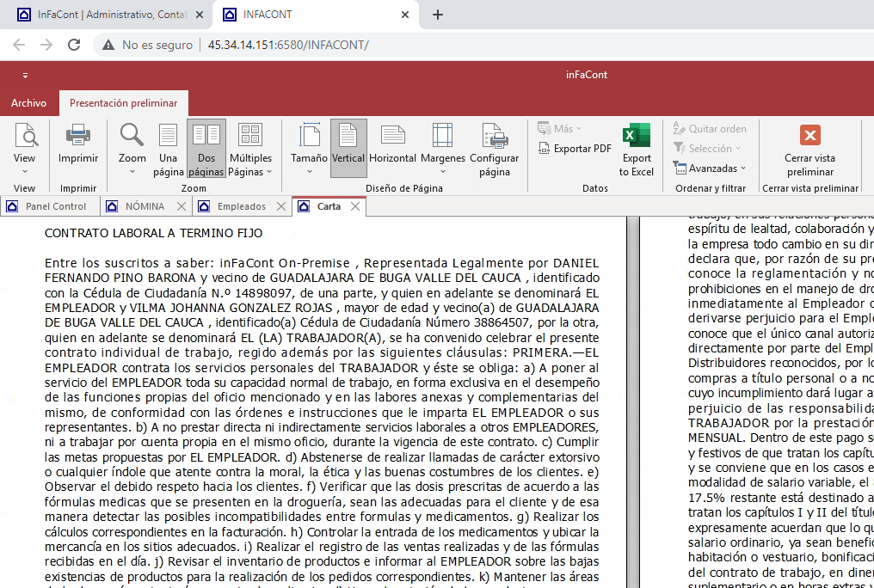Click the No es seguro warning icon
Image resolution: width=874 pixels, height=588 pixels.
point(108,45)
